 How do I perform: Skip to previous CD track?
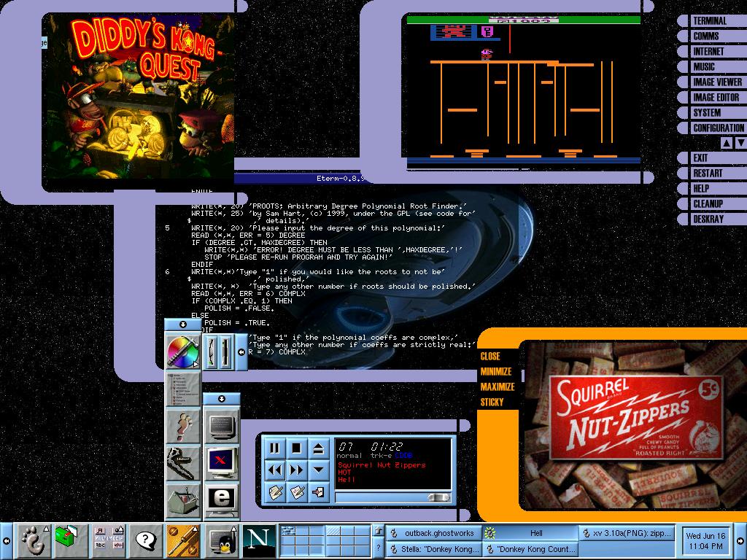(275, 470)
